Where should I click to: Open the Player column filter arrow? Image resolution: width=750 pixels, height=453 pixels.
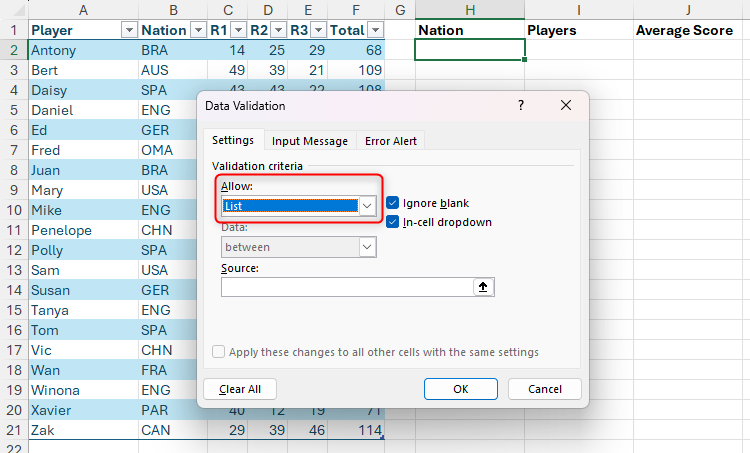click(x=127, y=30)
